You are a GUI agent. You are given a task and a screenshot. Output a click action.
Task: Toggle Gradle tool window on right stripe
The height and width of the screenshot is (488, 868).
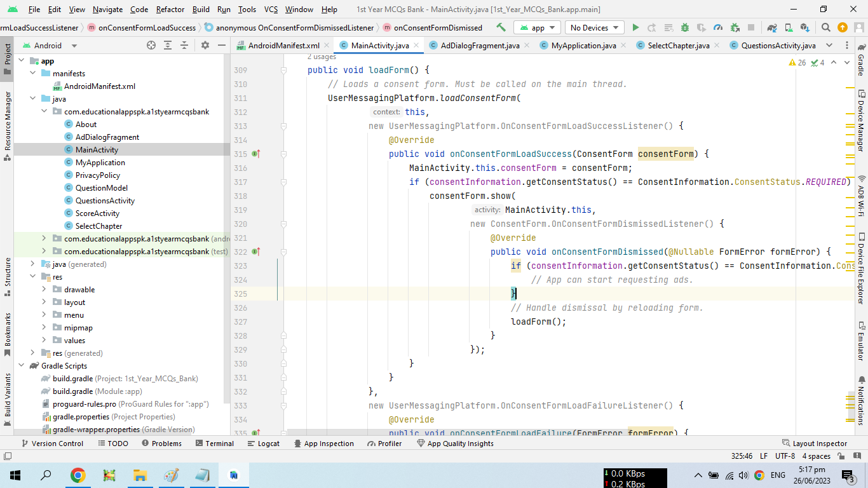[x=861, y=60]
